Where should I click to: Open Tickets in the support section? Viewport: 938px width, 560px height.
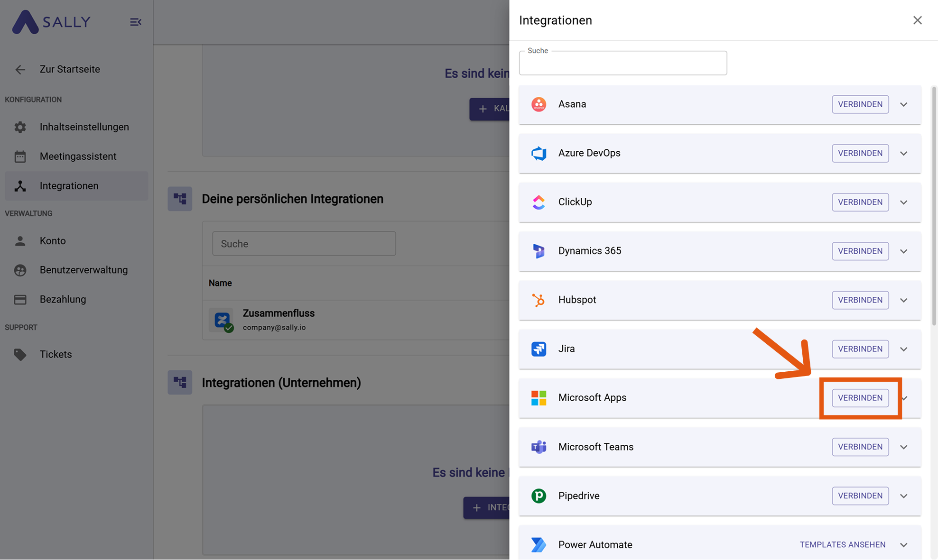pyautogui.click(x=56, y=354)
